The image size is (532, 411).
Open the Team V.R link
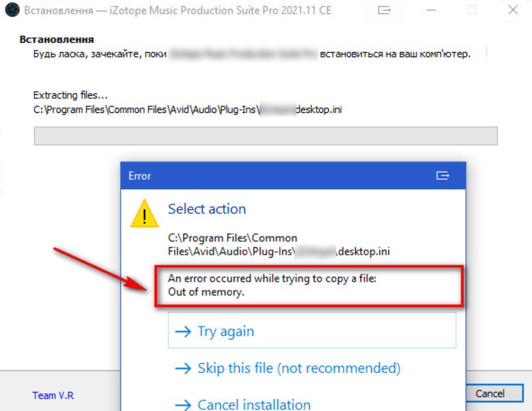53,395
